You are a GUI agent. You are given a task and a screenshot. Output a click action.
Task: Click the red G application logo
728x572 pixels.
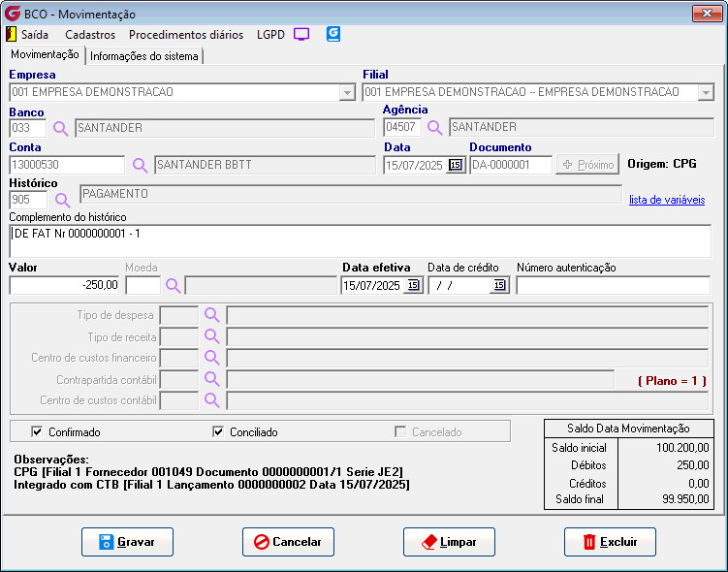click(x=12, y=13)
